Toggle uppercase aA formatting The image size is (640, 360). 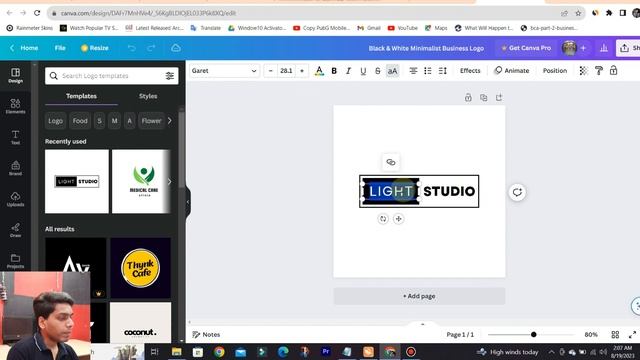(392, 71)
